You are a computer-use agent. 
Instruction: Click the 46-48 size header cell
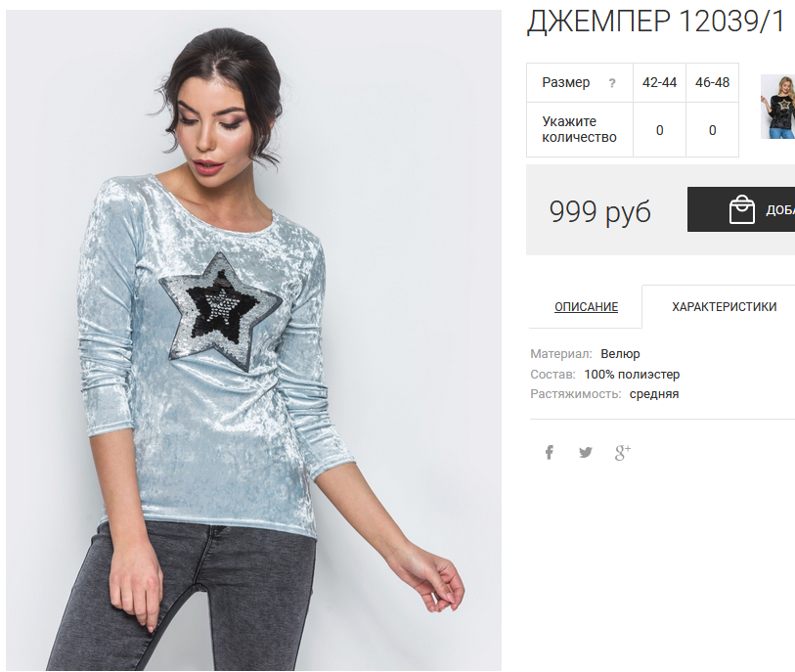coord(712,83)
